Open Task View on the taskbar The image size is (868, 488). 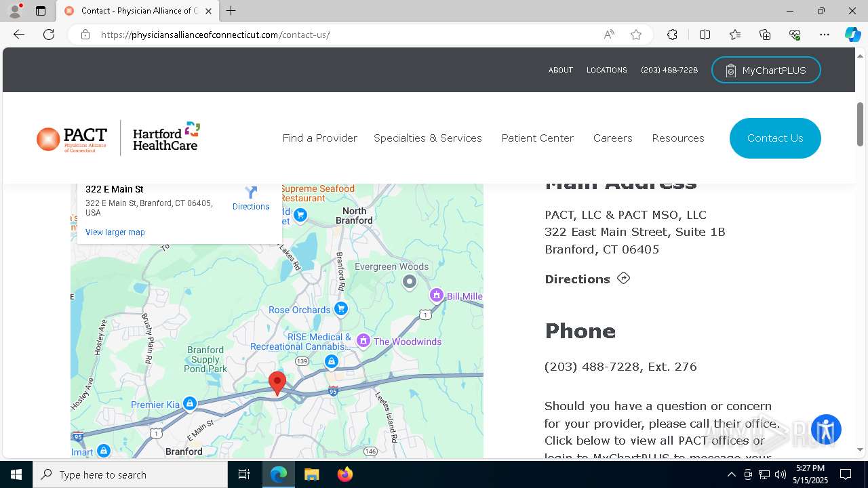pos(244,474)
